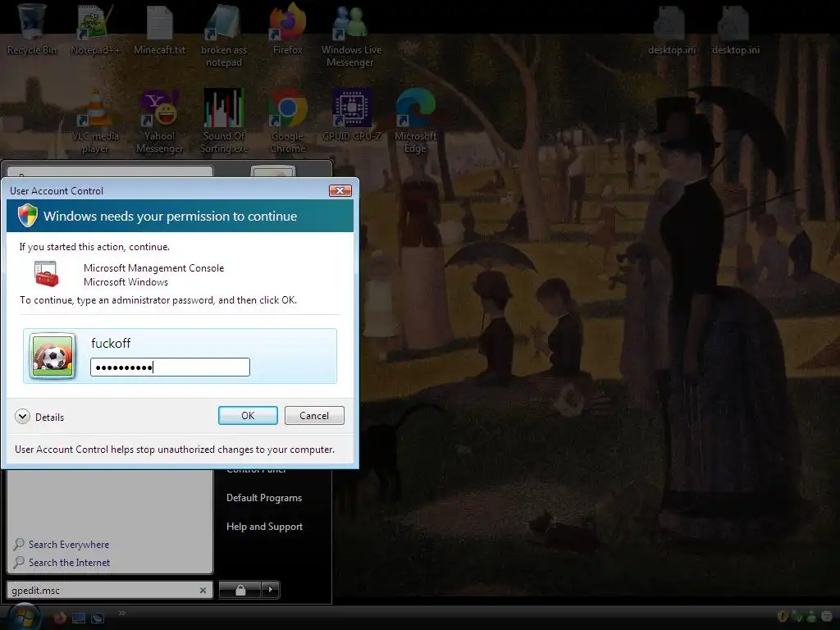This screenshot has height=630, width=840.
Task: Launch Google Chrome from the desktop
Action: point(288,121)
